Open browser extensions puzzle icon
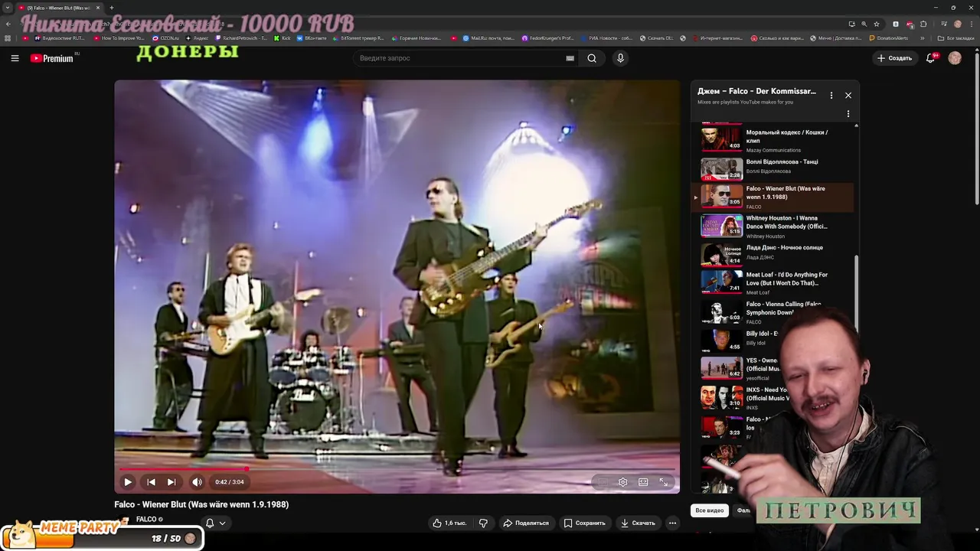Image resolution: width=980 pixels, height=551 pixels. [923, 24]
